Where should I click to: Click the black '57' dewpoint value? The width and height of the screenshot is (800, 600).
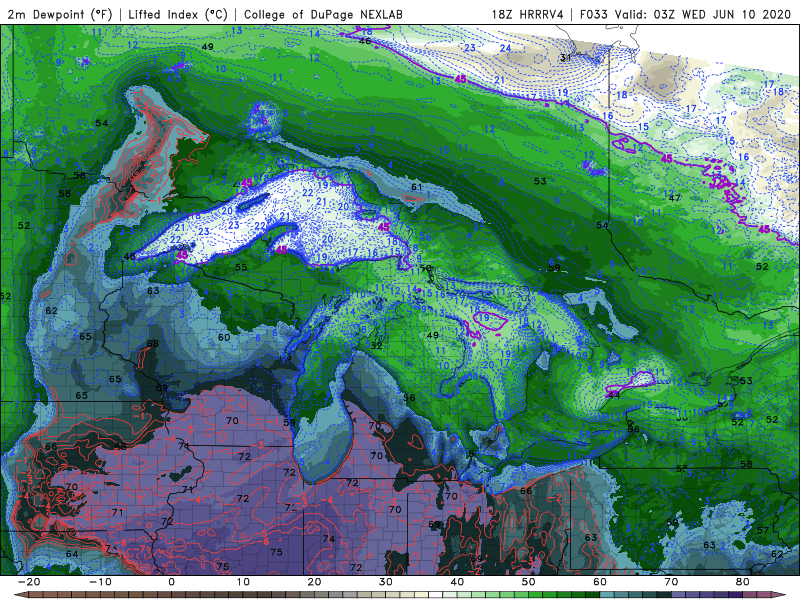[763, 530]
